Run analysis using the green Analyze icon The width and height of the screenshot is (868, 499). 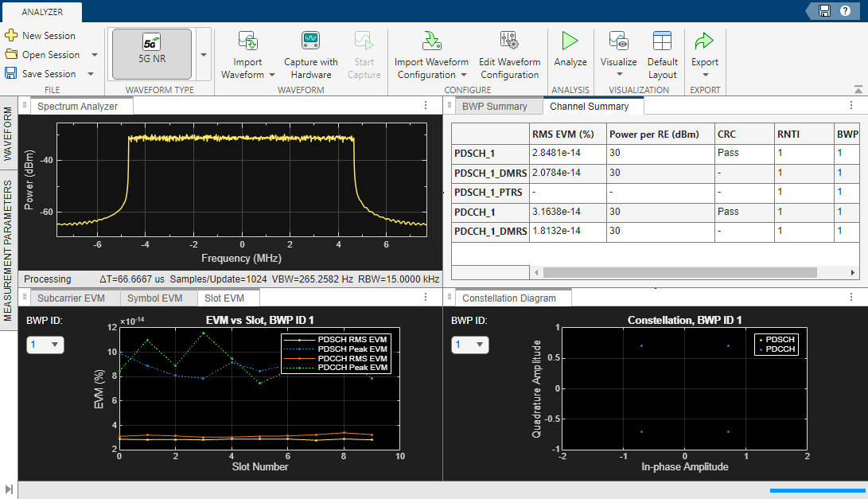pos(570,41)
